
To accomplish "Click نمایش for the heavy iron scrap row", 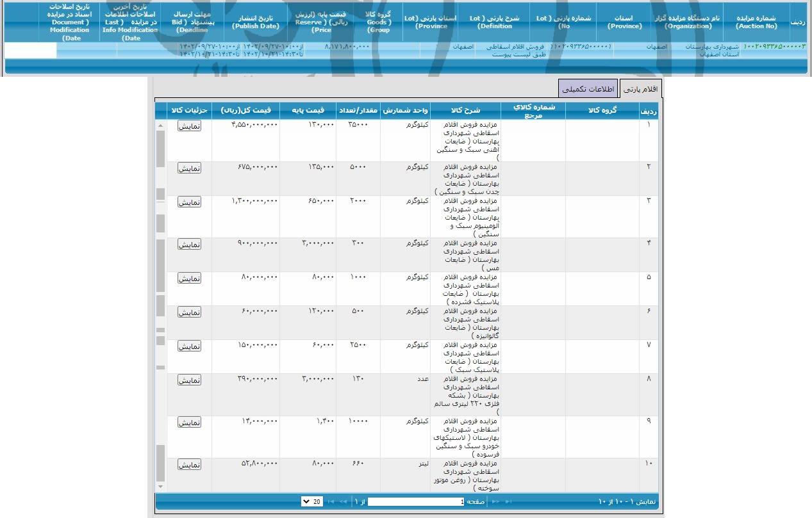I will 190,125.
